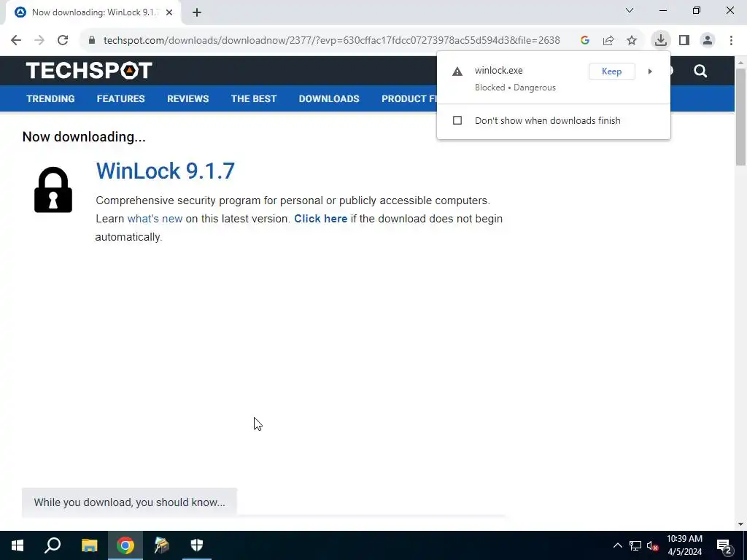Click the padlock site info icon
This screenshot has height=560, width=747.
[92, 41]
